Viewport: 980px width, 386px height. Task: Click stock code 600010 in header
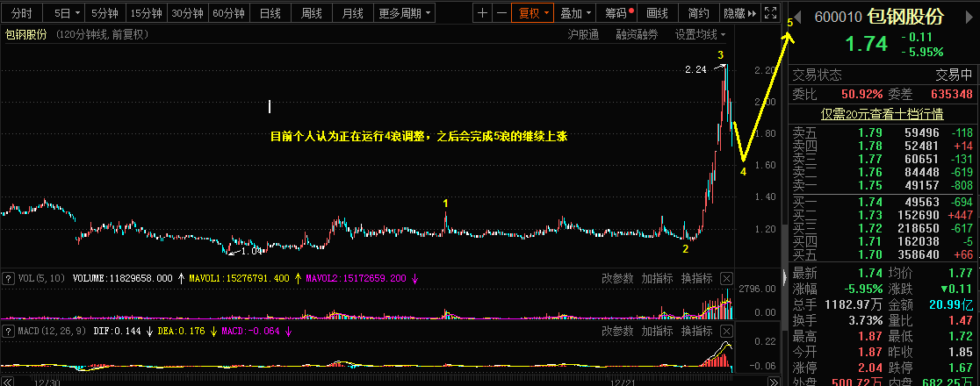[x=838, y=17]
